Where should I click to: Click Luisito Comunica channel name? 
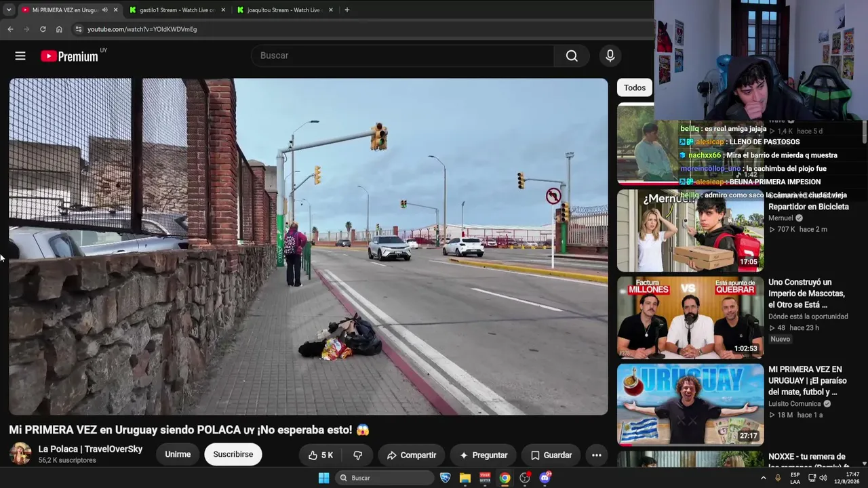tap(795, 404)
